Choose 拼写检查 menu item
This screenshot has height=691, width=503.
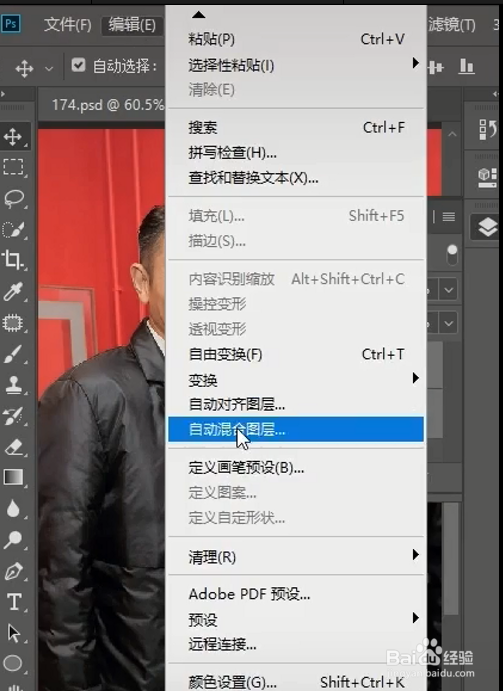pos(296,153)
